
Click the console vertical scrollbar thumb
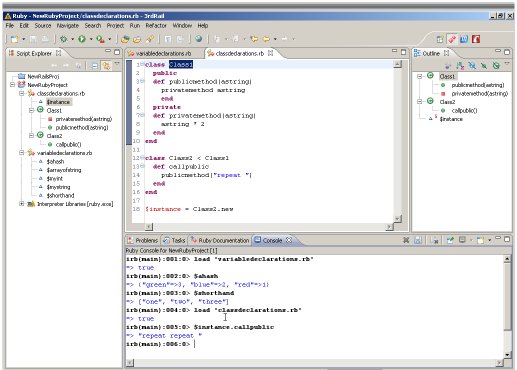pyautogui.click(x=507, y=296)
